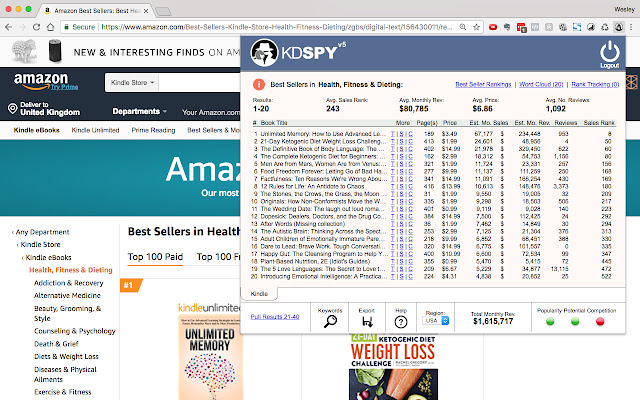Click the zoom magnifier icon in the address bar
This screenshot has height=400, width=640.
click(463, 27)
